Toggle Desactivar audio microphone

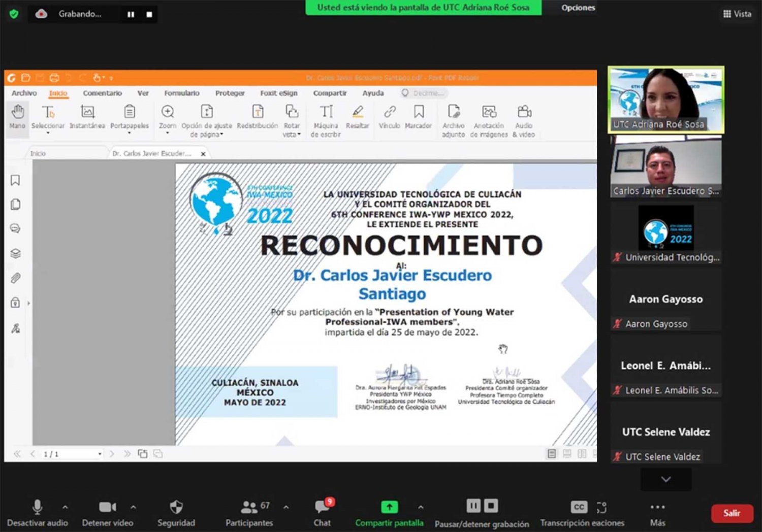37,513
